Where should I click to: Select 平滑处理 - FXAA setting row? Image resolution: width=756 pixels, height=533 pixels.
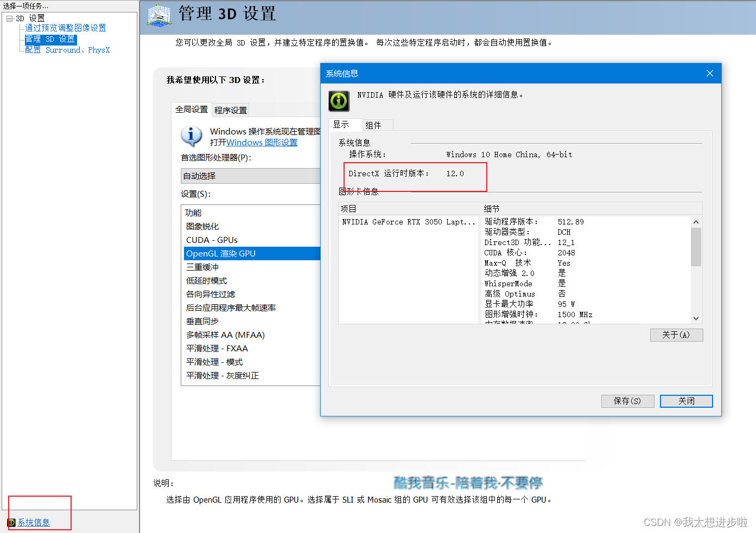point(252,349)
